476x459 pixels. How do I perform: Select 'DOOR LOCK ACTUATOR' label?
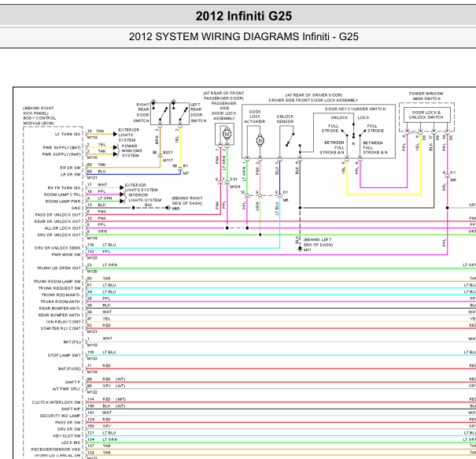[255, 117]
